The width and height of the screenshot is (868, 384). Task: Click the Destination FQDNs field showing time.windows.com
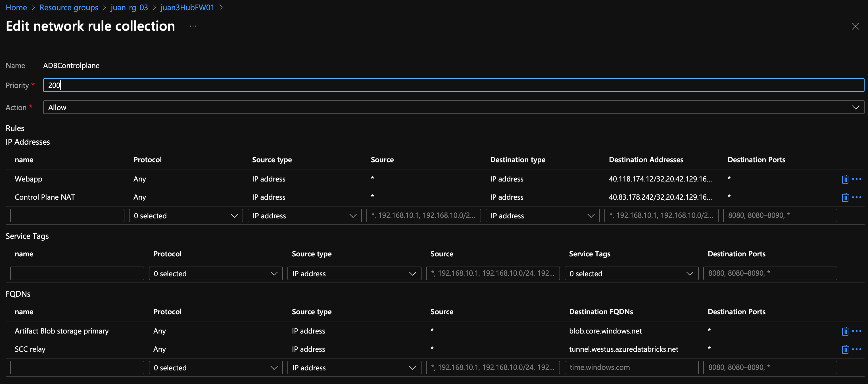631,367
